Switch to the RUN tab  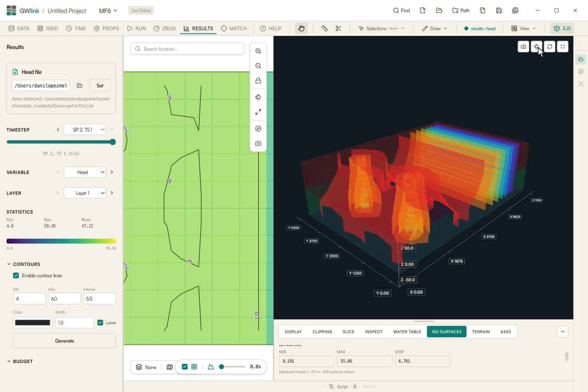click(136, 28)
